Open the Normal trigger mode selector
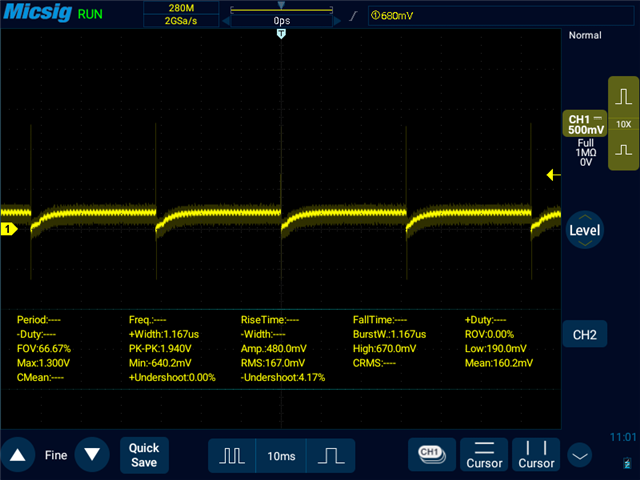The image size is (640, 480). pyautogui.click(x=585, y=36)
